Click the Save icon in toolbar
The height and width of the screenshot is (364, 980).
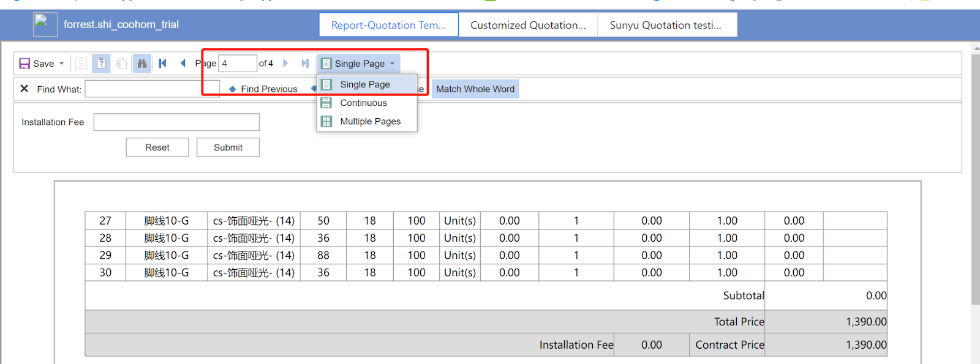[25, 64]
